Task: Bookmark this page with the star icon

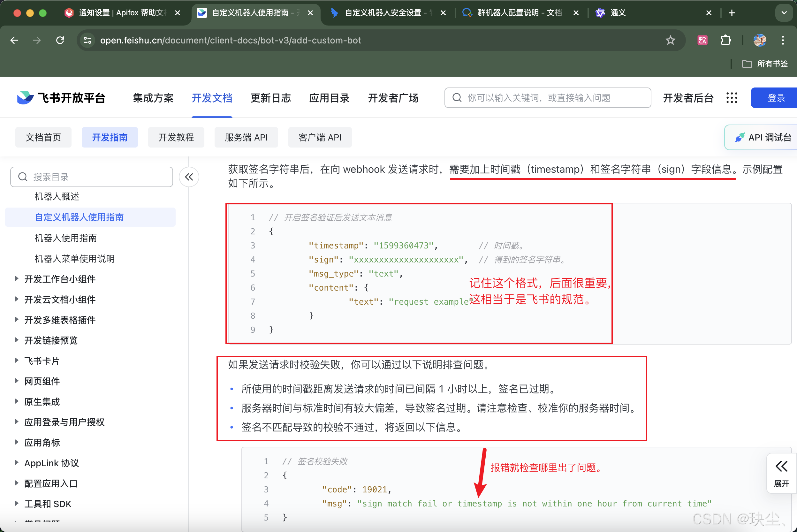Action: coord(670,40)
